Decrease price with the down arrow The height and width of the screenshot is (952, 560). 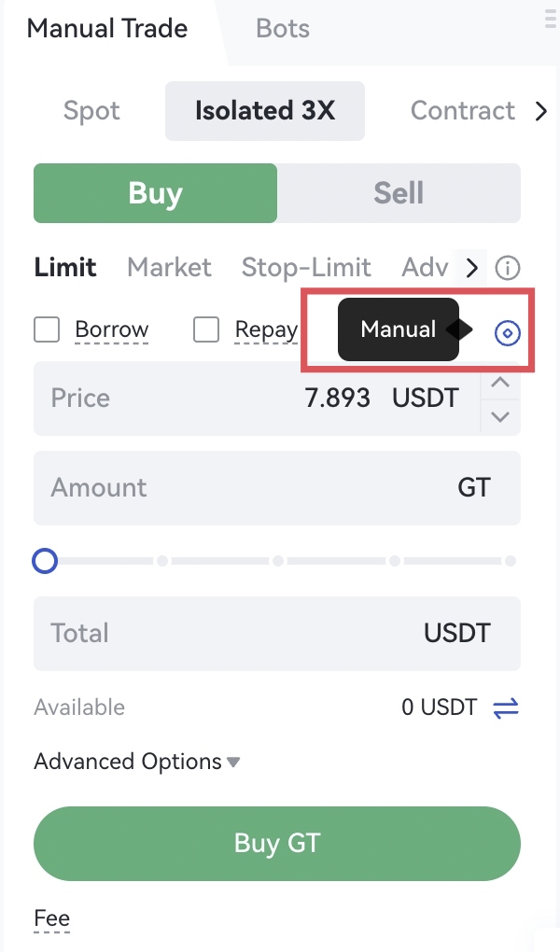(500, 416)
